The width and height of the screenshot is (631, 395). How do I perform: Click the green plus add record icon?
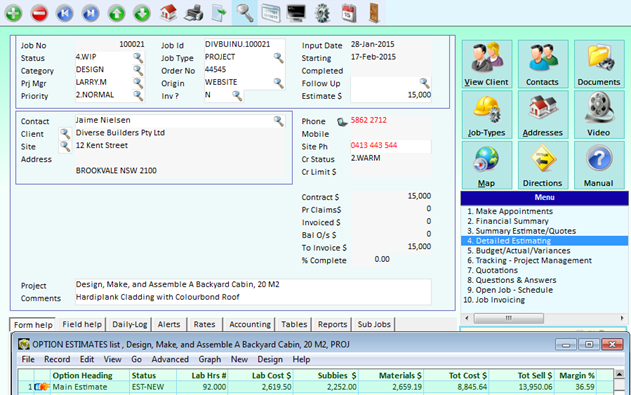(14, 13)
